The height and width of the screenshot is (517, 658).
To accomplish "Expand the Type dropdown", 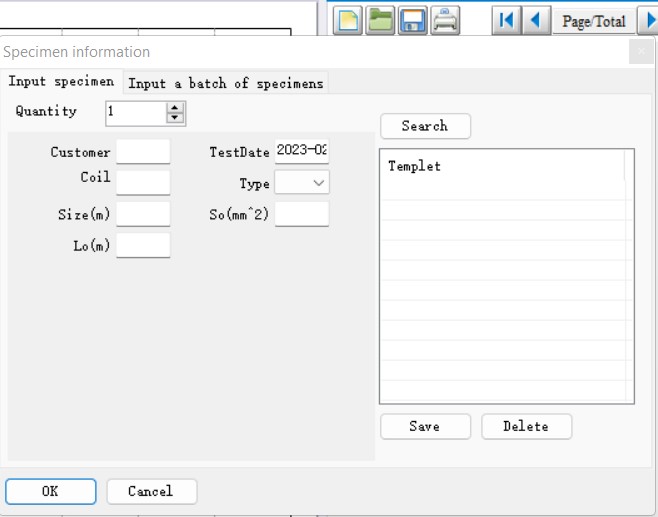I will pyautogui.click(x=302, y=182).
